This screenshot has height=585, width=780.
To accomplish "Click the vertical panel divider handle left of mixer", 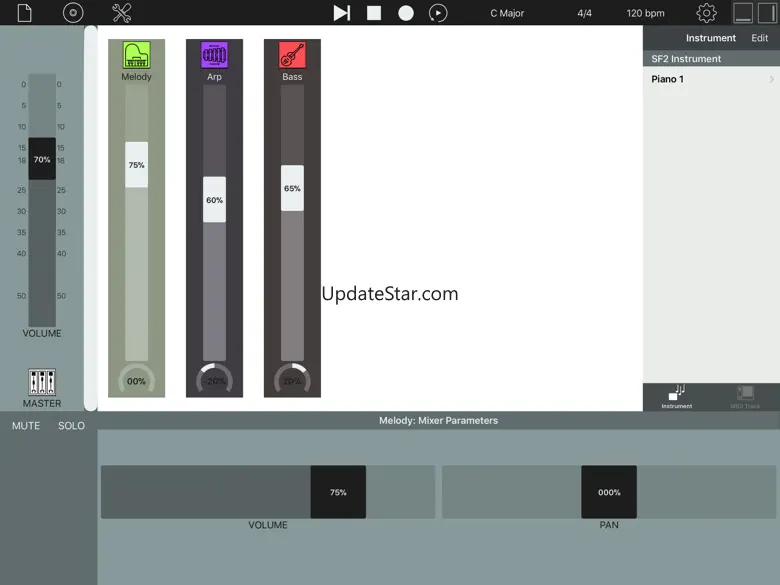I will 91,218.
